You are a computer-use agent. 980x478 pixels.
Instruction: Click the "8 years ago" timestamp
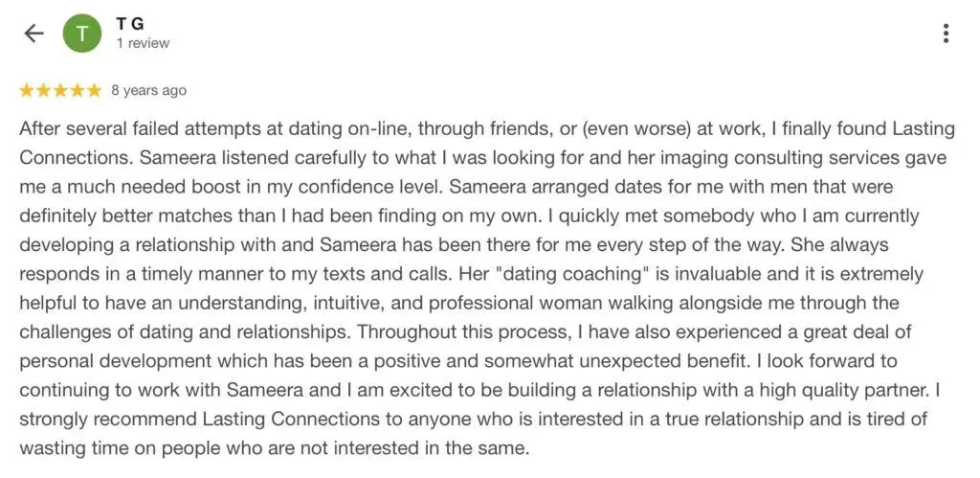click(x=148, y=91)
